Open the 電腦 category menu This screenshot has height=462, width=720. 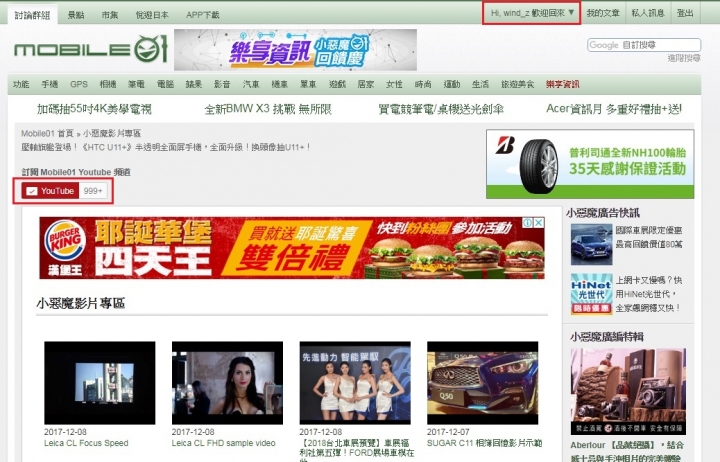[165, 84]
